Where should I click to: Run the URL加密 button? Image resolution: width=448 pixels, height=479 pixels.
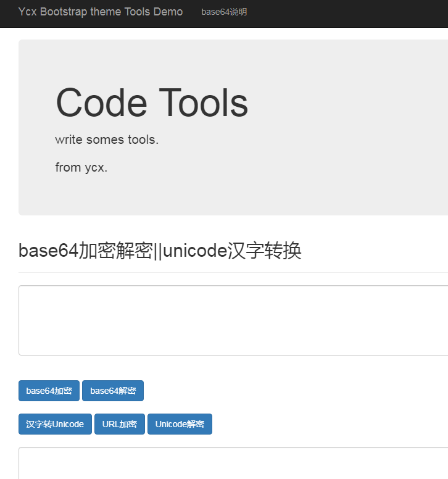(120, 424)
